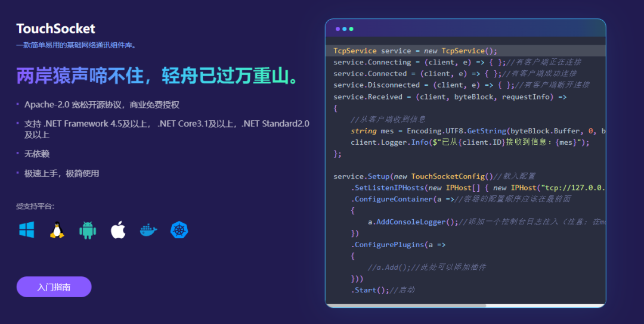
Task: Select the Android robot icon
Action: tap(88, 230)
